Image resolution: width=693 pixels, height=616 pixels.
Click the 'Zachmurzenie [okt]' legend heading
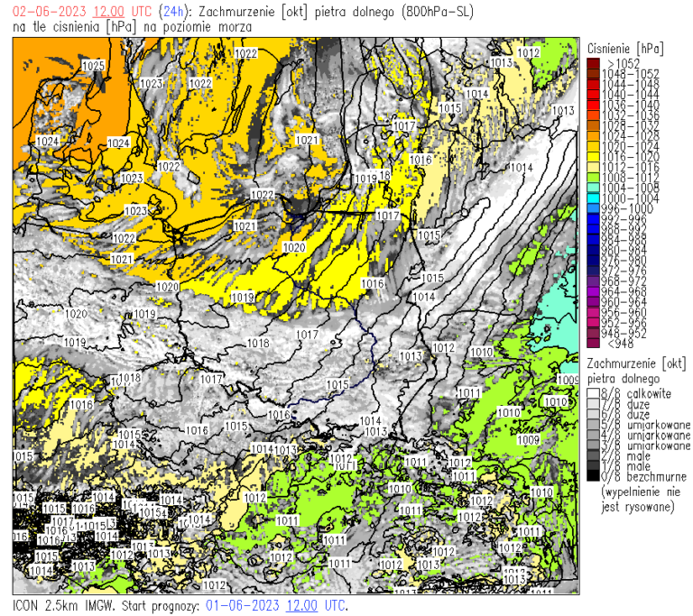click(x=636, y=363)
